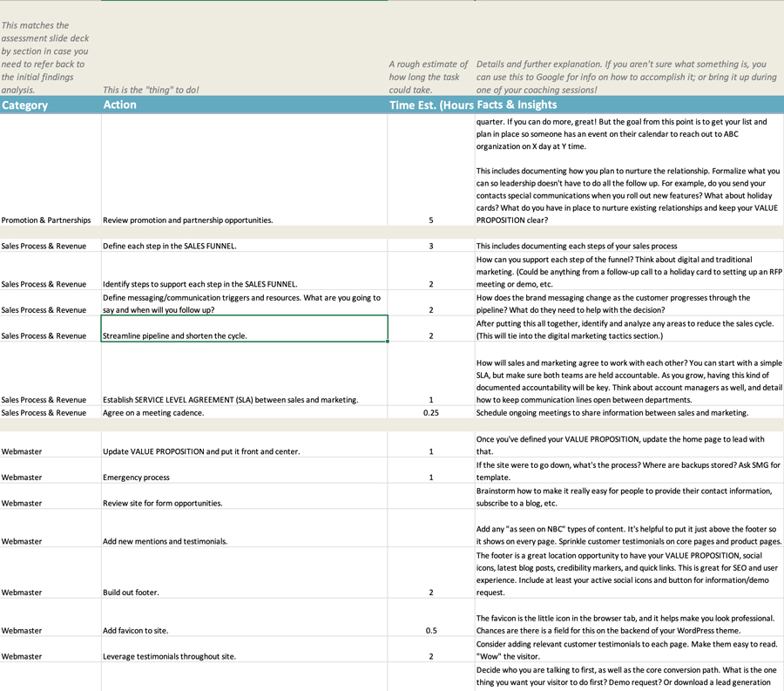This screenshot has height=691, width=784.
Task: Select the 'Emergency process' action cell
Action: click(x=244, y=471)
